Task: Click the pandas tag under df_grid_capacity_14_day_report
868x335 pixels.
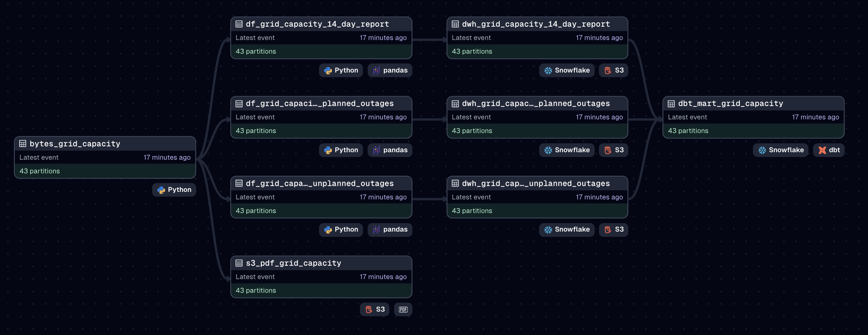Action: [390, 71]
